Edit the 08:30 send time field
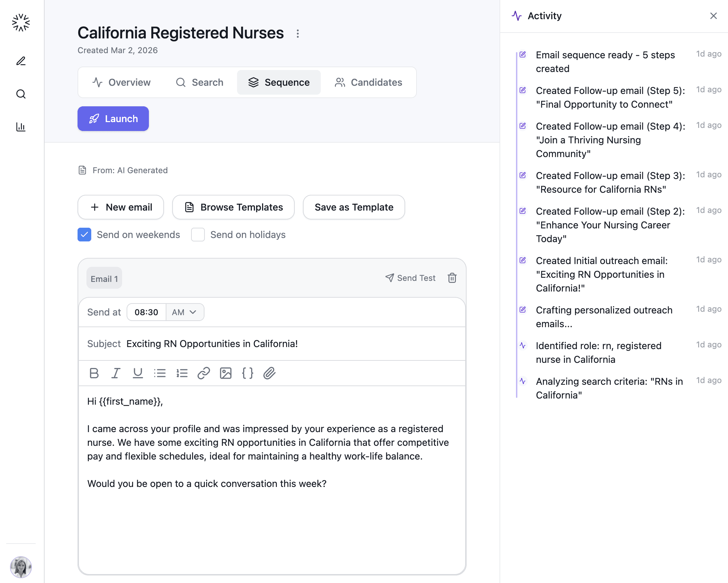The width and height of the screenshot is (728, 583). (146, 312)
